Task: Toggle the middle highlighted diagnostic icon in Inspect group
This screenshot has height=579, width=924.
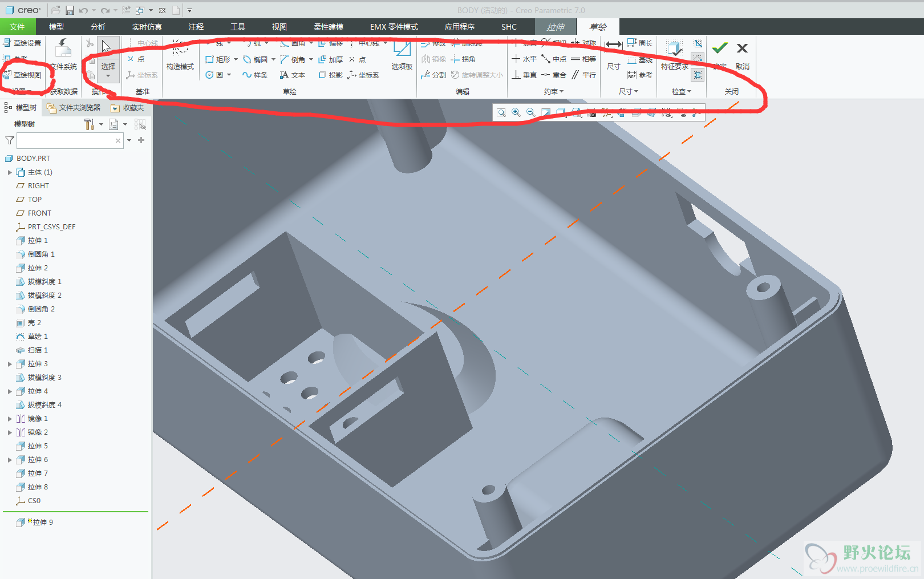Action: point(698,59)
